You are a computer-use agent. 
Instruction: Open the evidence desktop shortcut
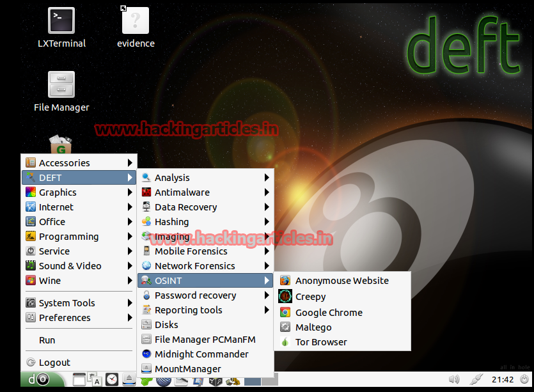[x=135, y=20]
